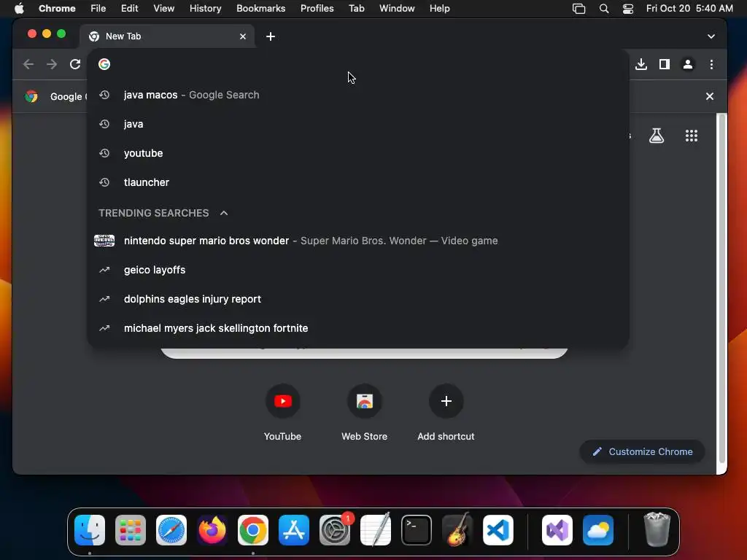The width and height of the screenshot is (747, 560).
Task: Open GarageBand from the Dock
Action: pyautogui.click(x=457, y=530)
